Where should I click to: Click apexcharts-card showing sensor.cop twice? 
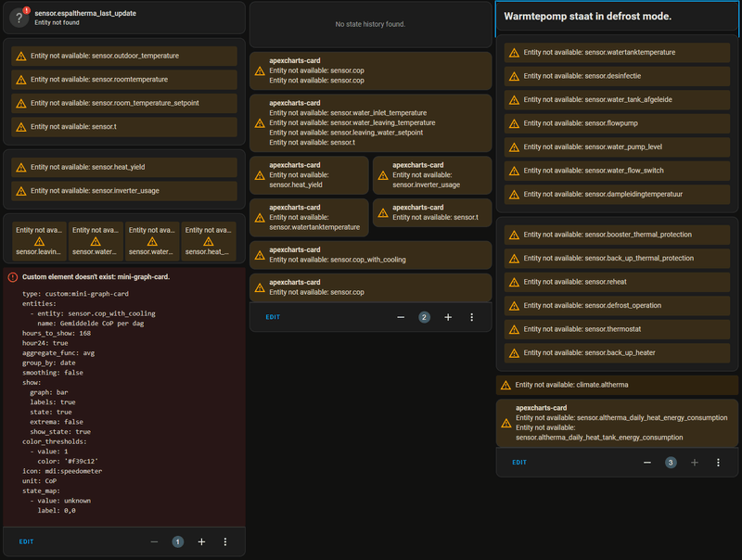370,71
